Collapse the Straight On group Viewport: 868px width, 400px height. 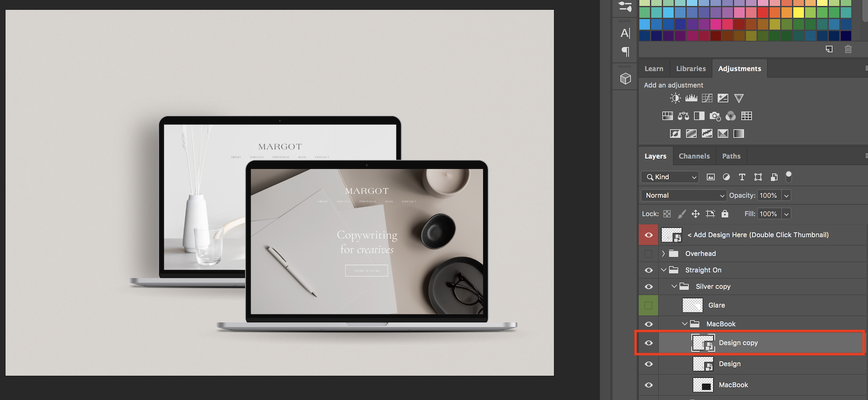click(x=664, y=270)
